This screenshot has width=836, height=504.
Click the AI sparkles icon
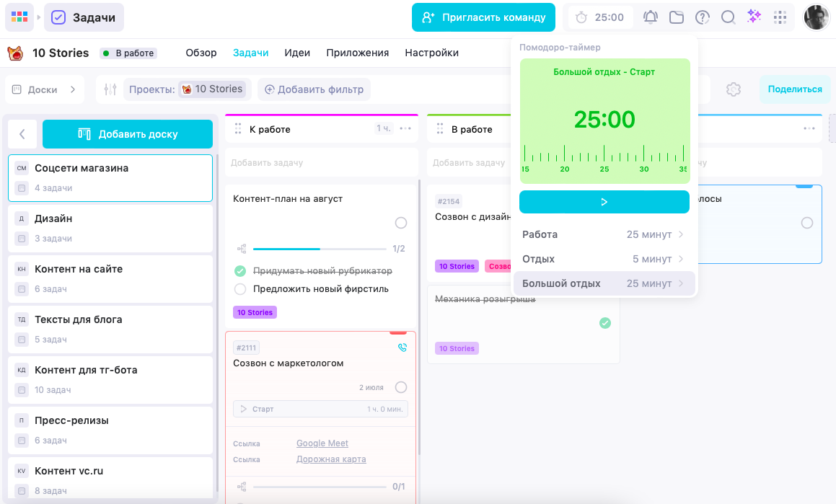coord(754,17)
